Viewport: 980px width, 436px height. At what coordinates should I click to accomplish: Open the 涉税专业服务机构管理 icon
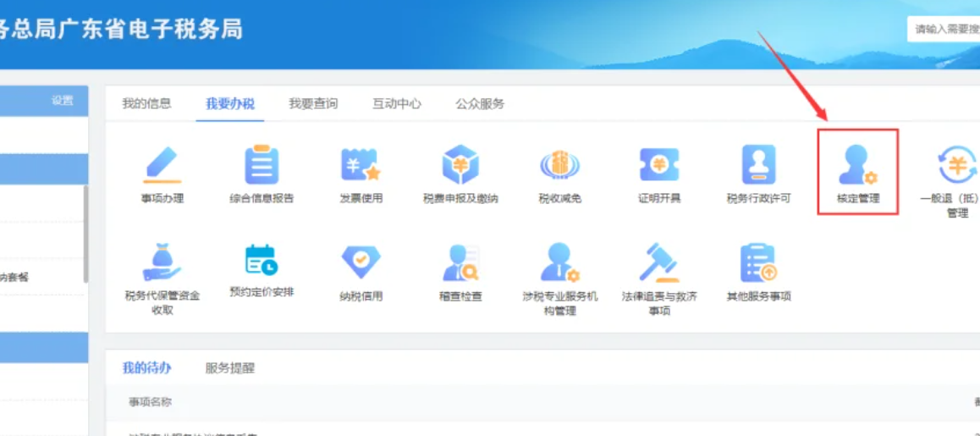560,262
